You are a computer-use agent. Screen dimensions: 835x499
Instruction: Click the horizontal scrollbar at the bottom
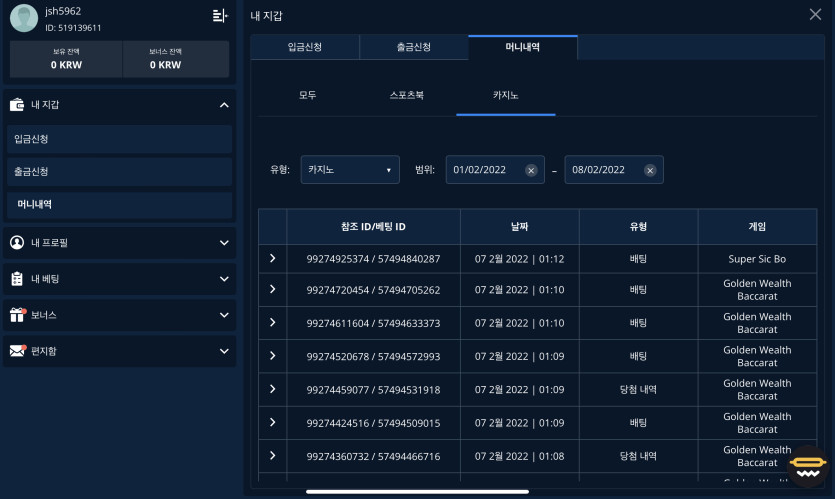coord(418,492)
